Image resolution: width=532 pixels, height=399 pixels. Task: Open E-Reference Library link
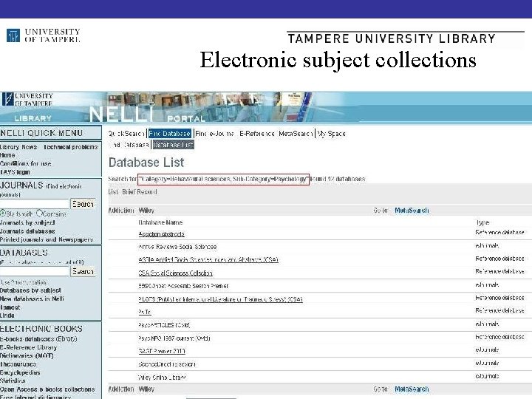29,347
